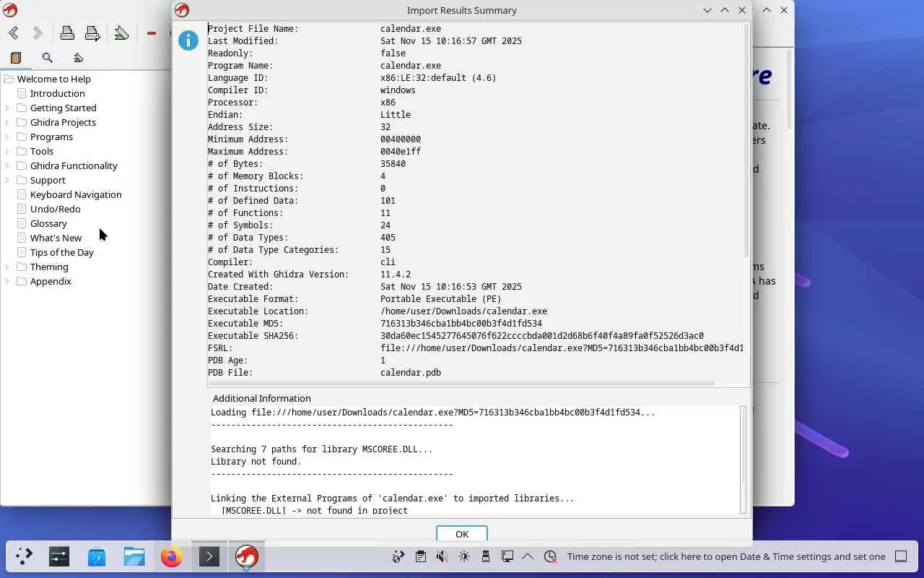
Task: Click the Executable MD5 hash value
Action: coord(461,324)
